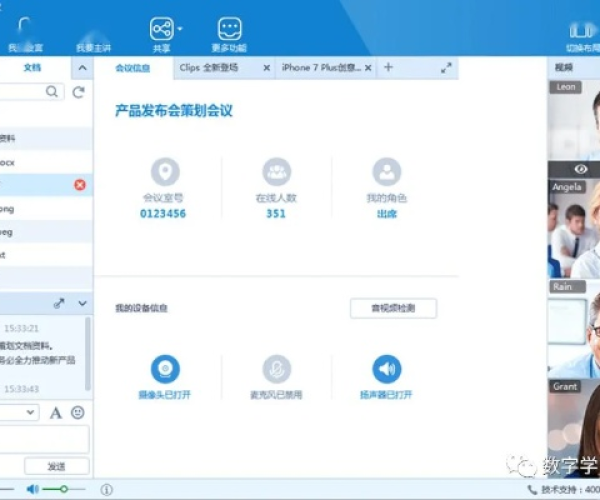600x500 pixels.
Task: Click the chat message scrollbar
Action: coord(88,354)
